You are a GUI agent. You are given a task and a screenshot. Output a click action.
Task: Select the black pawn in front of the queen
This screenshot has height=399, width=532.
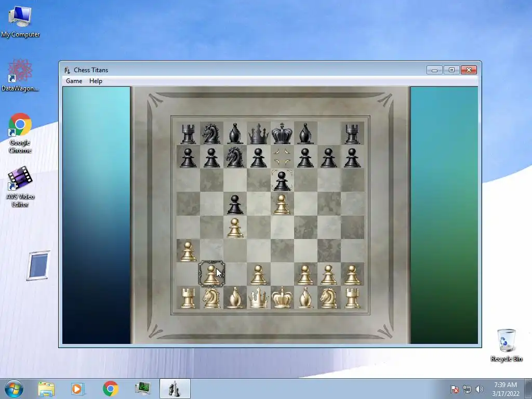[x=258, y=158]
